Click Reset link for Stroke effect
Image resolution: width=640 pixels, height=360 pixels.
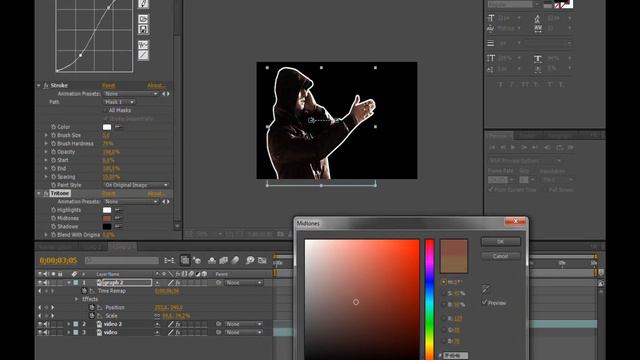pos(109,86)
